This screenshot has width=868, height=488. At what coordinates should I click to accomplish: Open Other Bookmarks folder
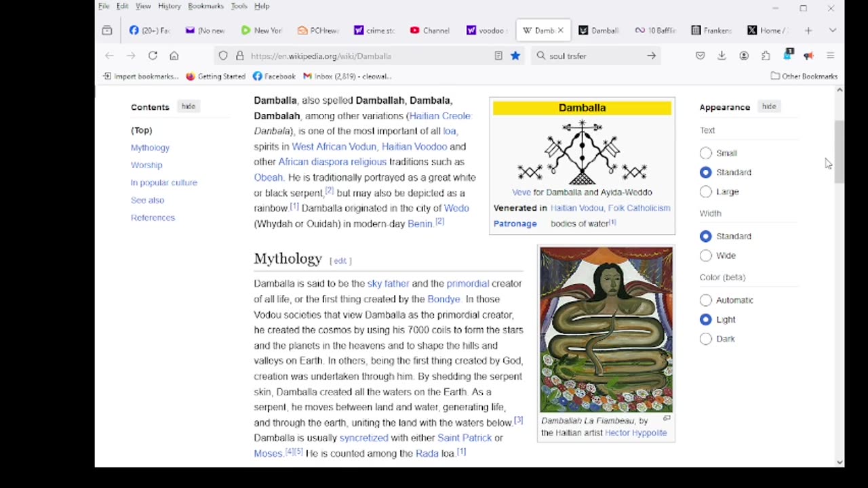pos(804,76)
